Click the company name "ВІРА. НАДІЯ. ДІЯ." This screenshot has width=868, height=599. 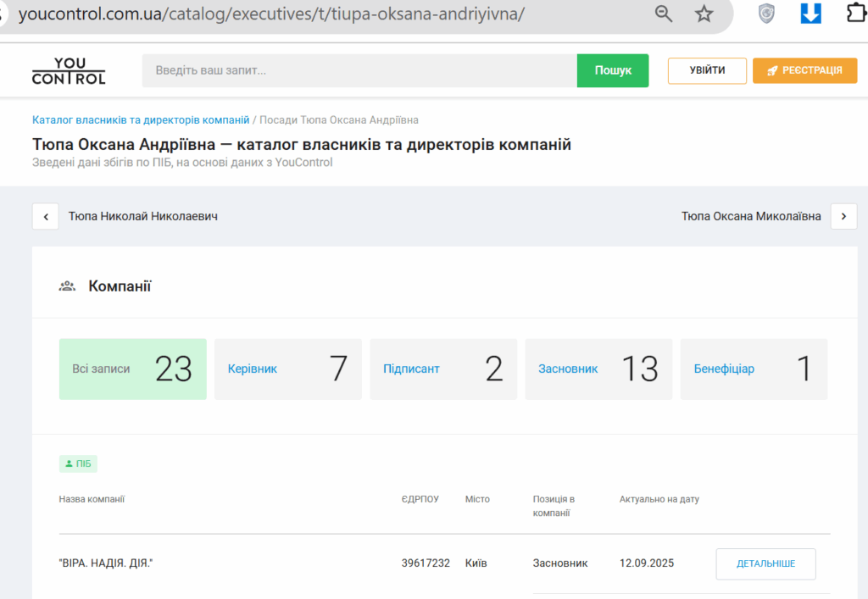106,563
